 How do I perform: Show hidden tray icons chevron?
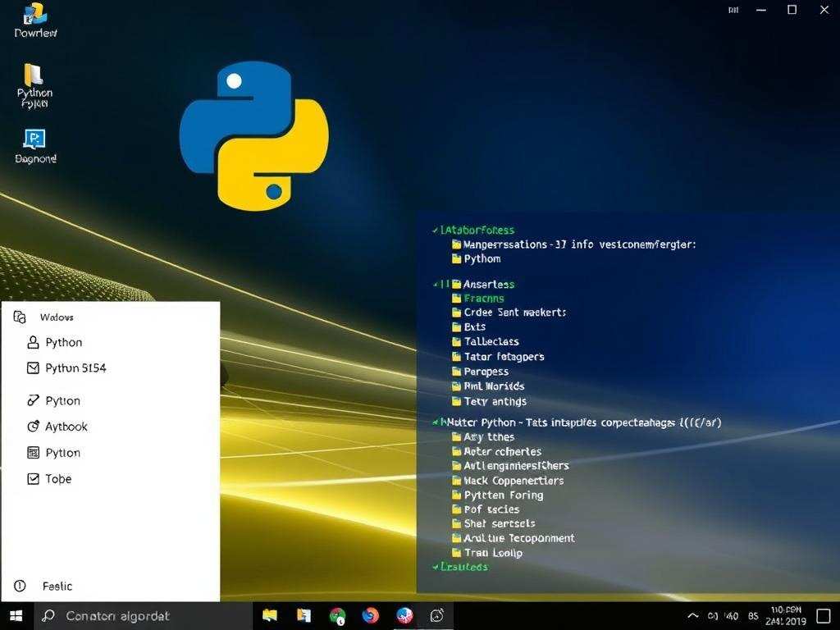point(692,616)
